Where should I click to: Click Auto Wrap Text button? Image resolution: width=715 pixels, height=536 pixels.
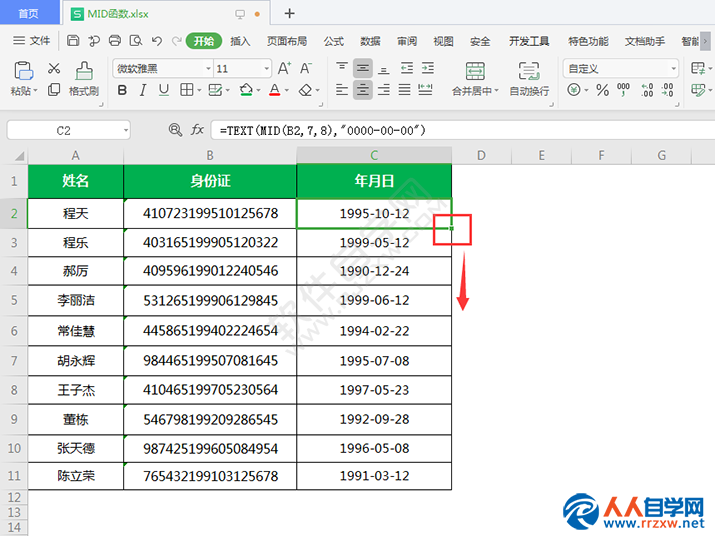tap(529, 78)
